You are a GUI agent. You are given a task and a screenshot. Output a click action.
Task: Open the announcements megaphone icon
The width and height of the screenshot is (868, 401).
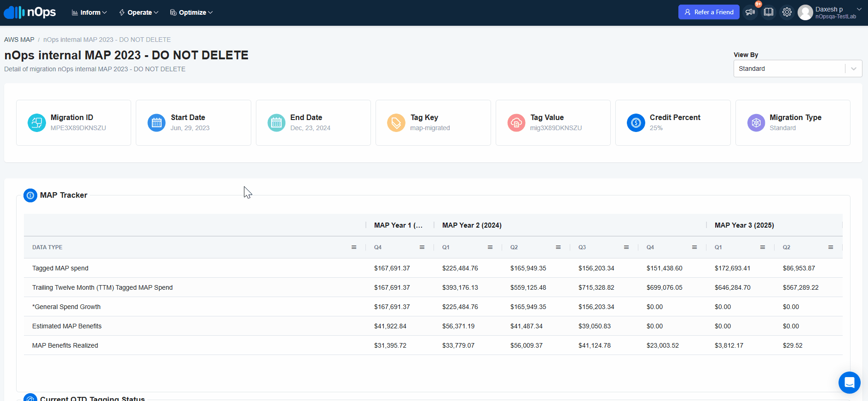tap(750, 12)
